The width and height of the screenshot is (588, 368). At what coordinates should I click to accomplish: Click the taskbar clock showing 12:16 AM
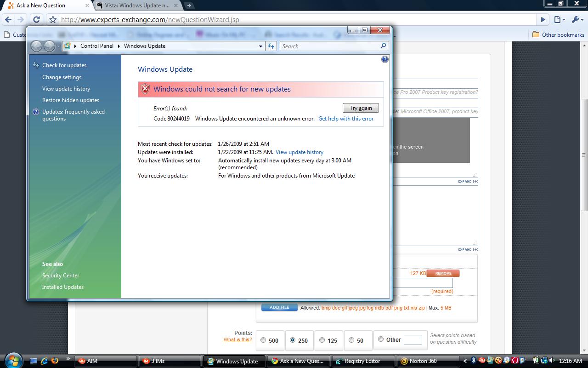[x=571, y=361]
